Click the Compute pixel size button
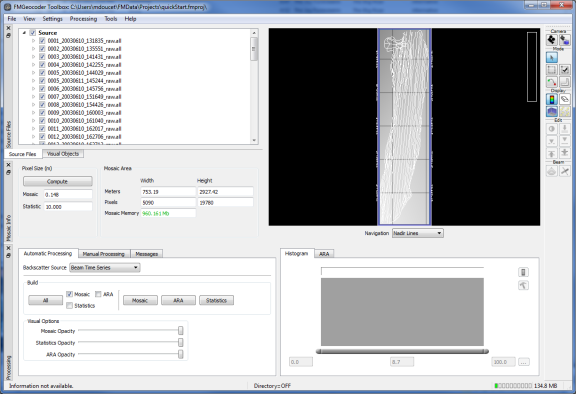Viewport: 576px width, 394px height. pyautogui.click(x=57, y=181)
